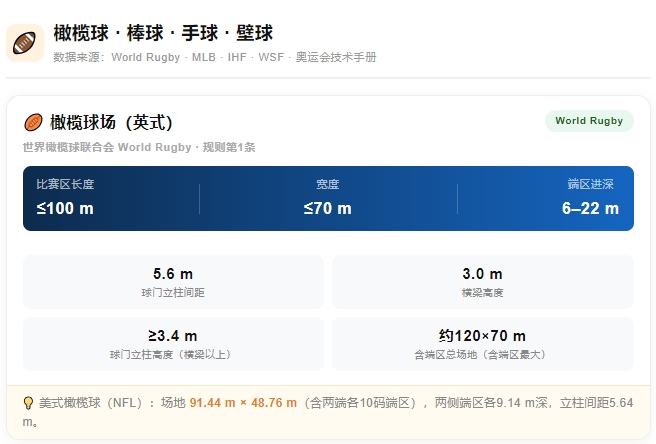Click the 世界橄榄球联合会 规则第1条 subtitle
This screenshot has width=656, height=444.
[x=139, y=147]
